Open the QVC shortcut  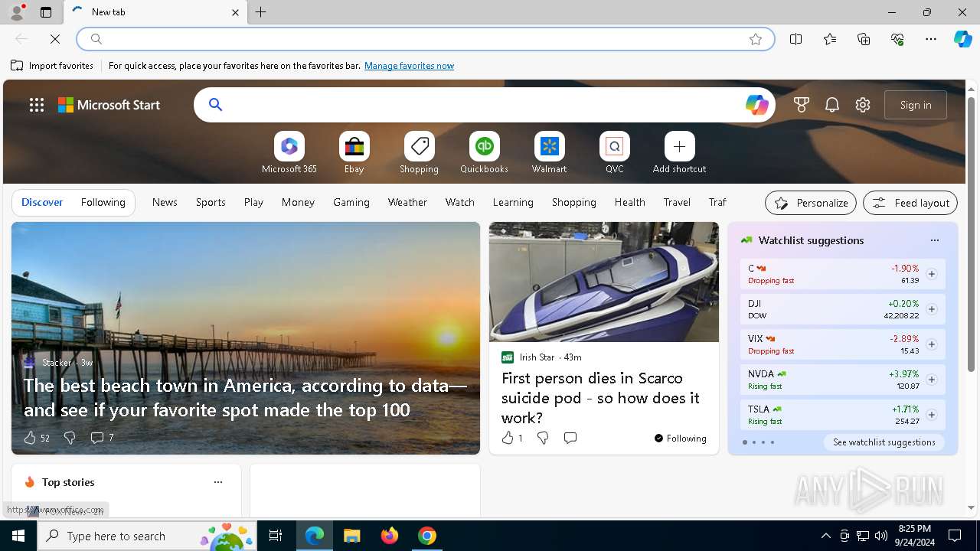coord(615,146)
